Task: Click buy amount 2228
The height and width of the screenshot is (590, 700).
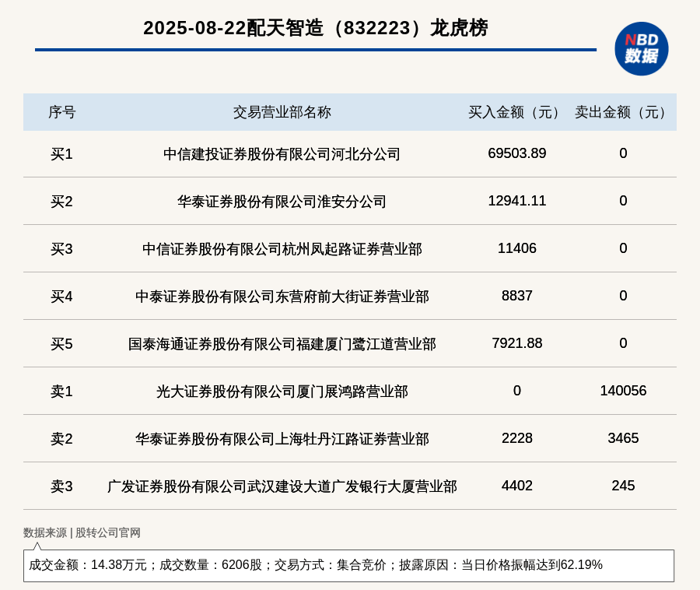Action: coord(517,437)
